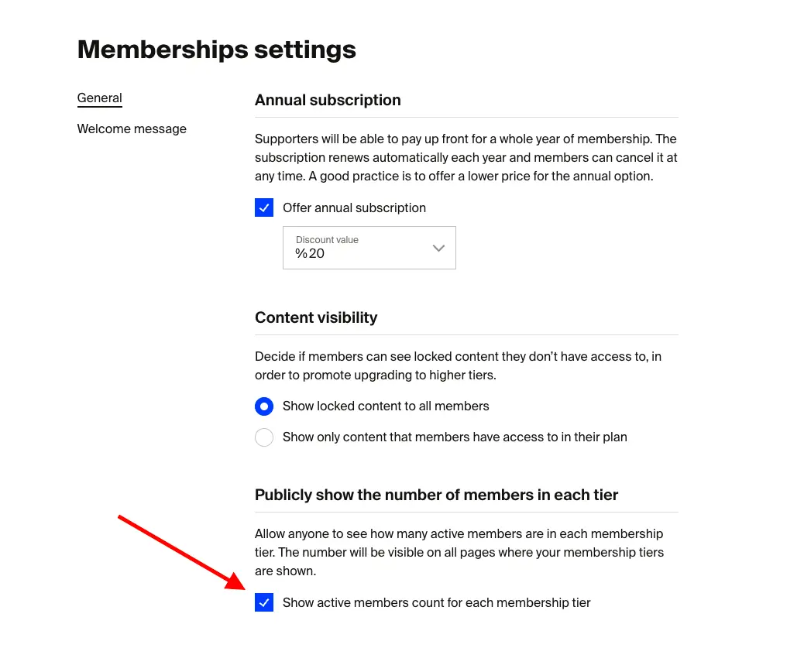The width and height of the screenshot is (804, 672).
Task: Select Show only content members have access to
Action: [264, 437]
